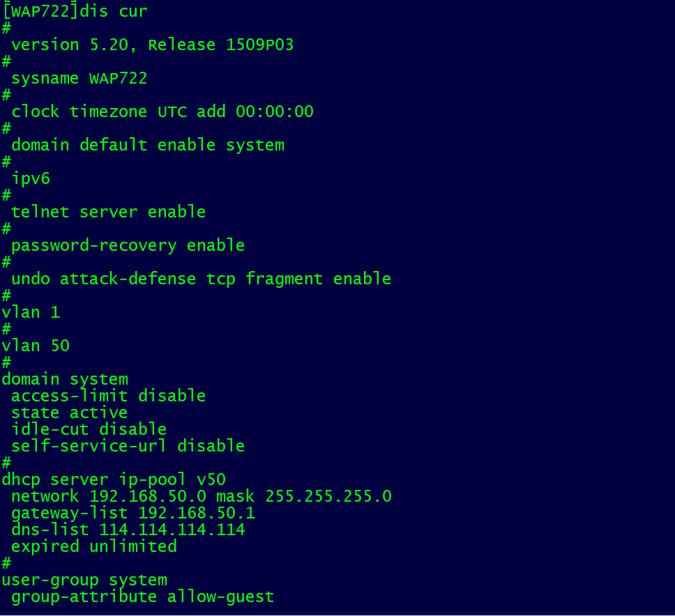The height and width of the screenshot is (616, 675).
Task: Click the "vlan 1" line
Action: pyautogui.click(x=31, y=312)
